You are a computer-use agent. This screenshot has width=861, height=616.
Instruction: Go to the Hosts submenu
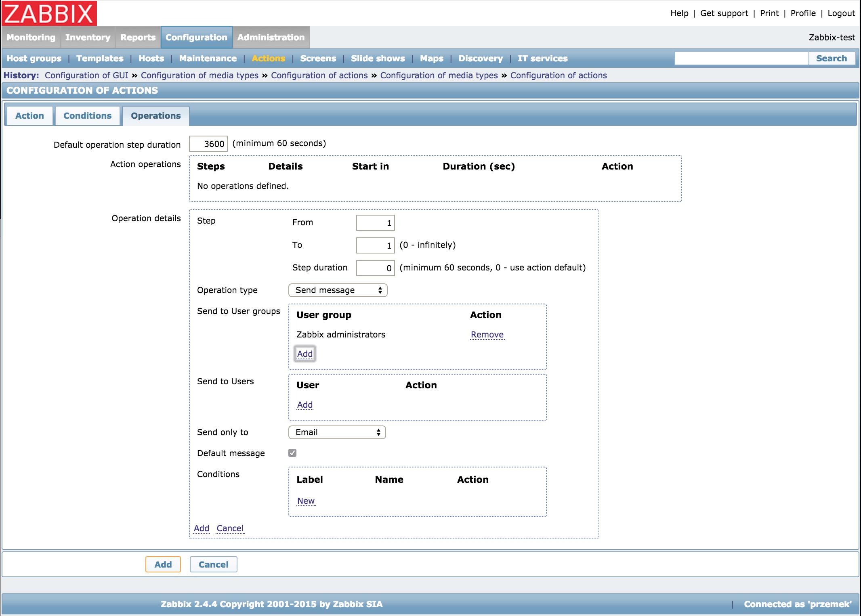pyautogui.click(x=151, y=59)
